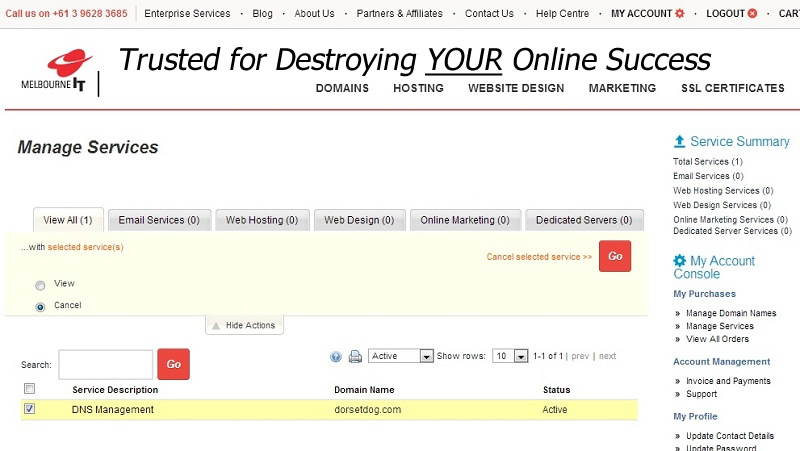This screenshot has height=451, width=800.
Task: Click the Status column header
Action: (x=557, y=390)
